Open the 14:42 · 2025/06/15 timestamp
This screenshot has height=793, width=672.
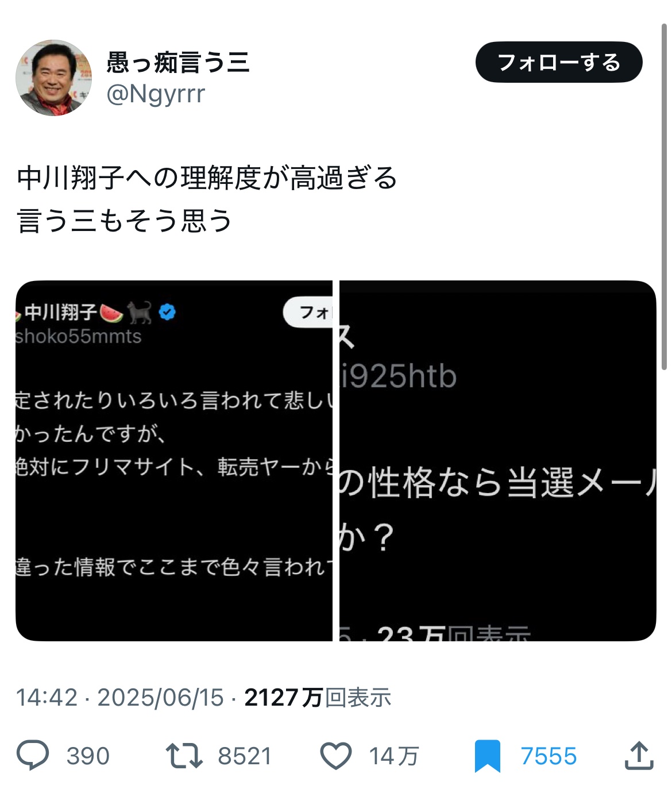point(119,698)
